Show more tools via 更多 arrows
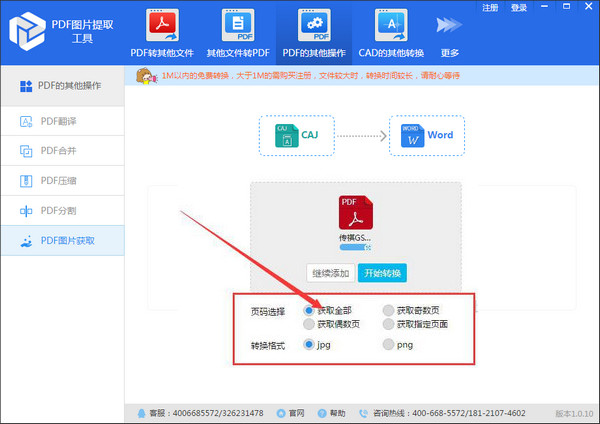Screen dimensions: 600x424 click(x=449, y=25)
